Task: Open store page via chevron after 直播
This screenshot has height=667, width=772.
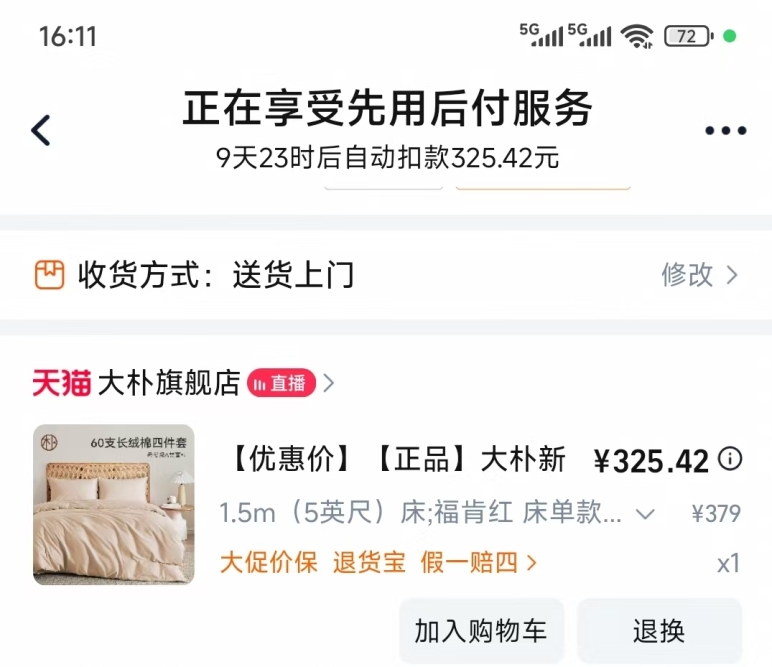Action: tap(328, 382)
